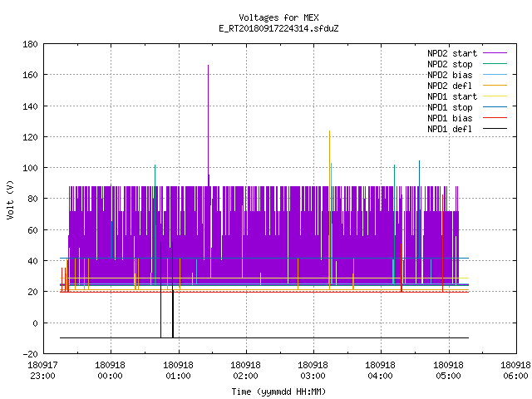This screenshot has width=532, height=399.
Task: Click the x-axis label 180917 23:00
Action: pyautogui.click(x=42, y=371)
